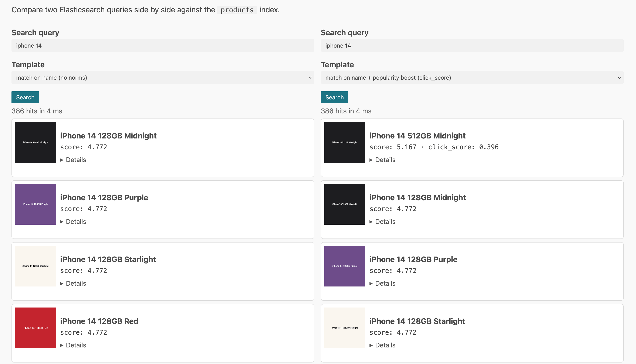Click title 'iPhone 14 128GB Purple' in right column
Screen dimensions: 636x364
coord(413,259)
